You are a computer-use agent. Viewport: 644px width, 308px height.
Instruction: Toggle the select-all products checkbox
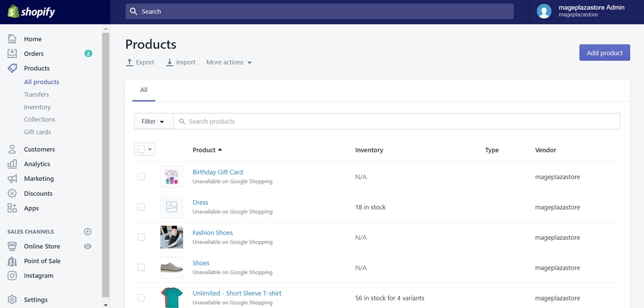(141, 150)
